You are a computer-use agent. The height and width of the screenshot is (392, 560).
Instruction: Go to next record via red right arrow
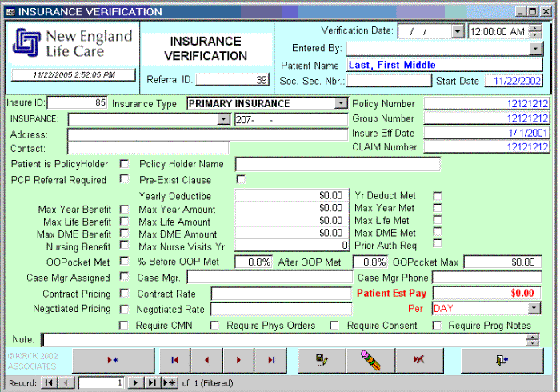pos(238,360)
